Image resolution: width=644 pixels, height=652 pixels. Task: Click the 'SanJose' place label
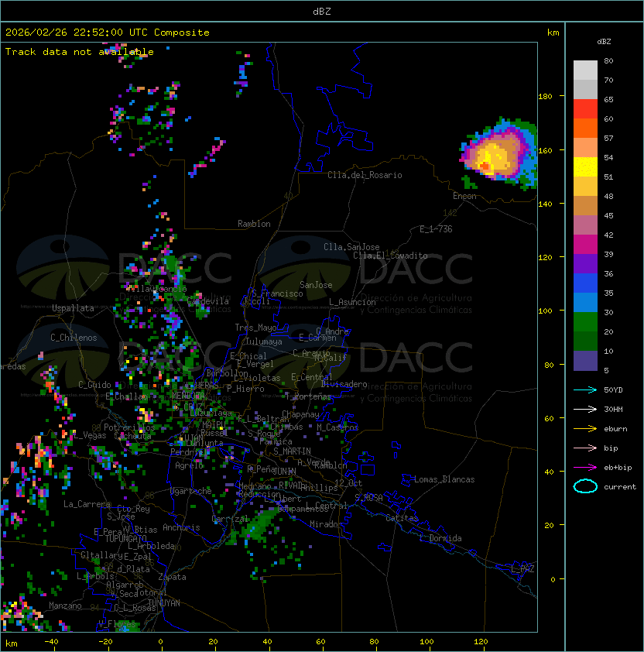[x=316, y=285]
